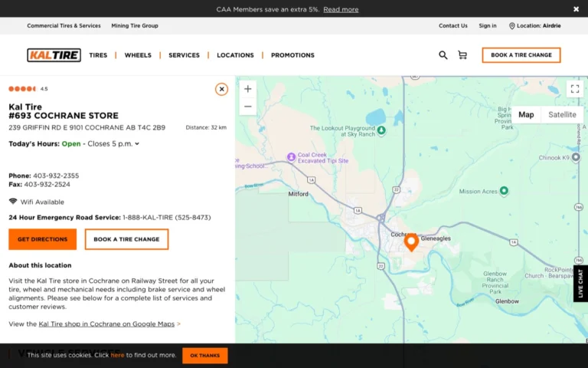Open site search magnifier icon

coord(443,55)
